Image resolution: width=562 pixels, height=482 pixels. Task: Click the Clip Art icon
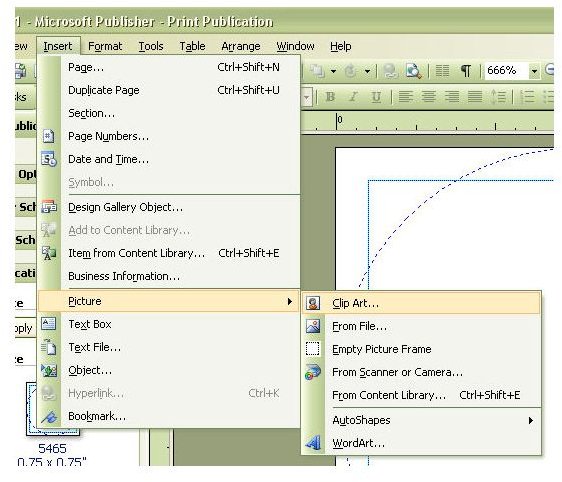click(313, 303)
